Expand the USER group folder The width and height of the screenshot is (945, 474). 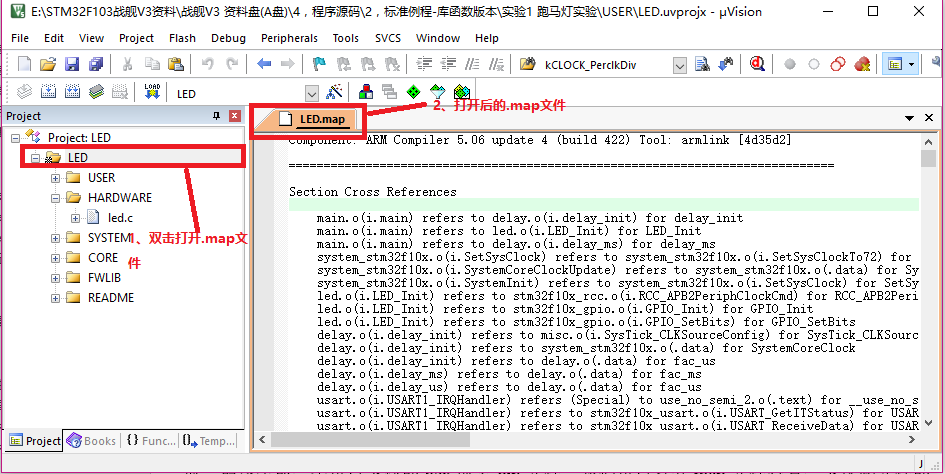click(55, 179)
